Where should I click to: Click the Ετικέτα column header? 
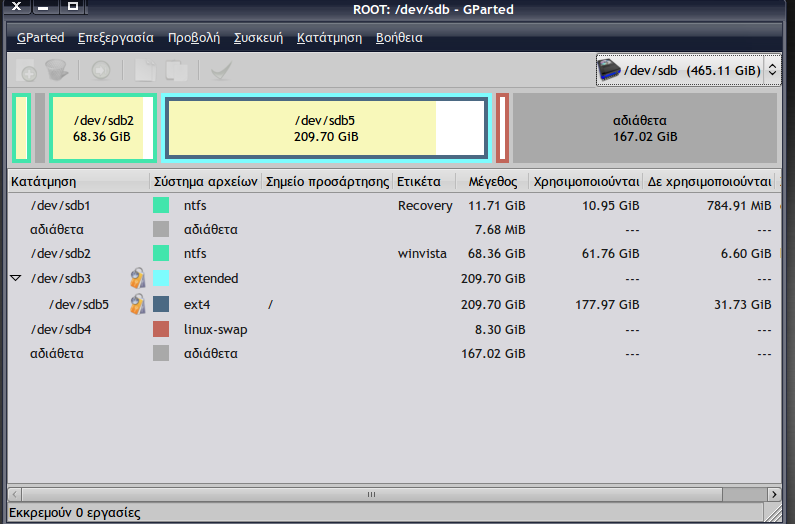(x=424, y=181)
